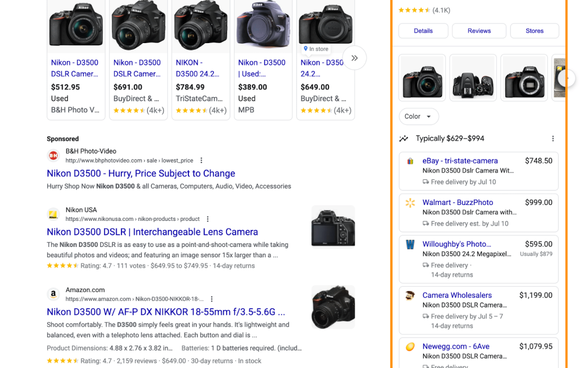The image size is (588, 368).
Task: Click amazon.com URL breadcrumb
Action: (134, 299)
